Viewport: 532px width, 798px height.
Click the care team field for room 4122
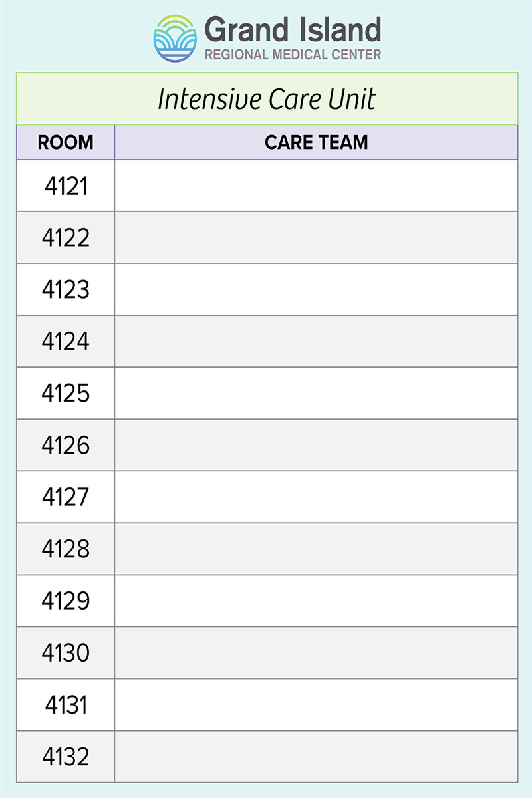point(317,237)
